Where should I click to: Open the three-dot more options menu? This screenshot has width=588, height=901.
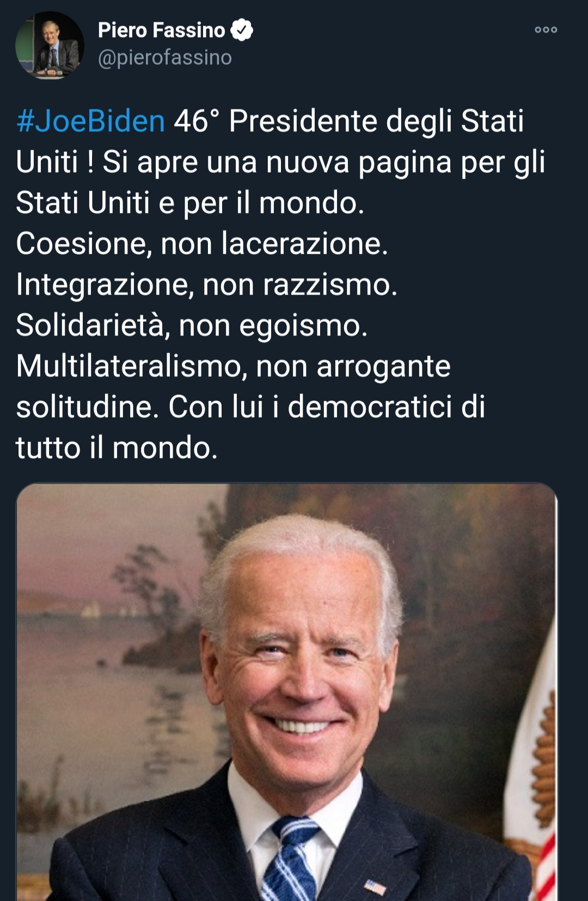point(546,29)
